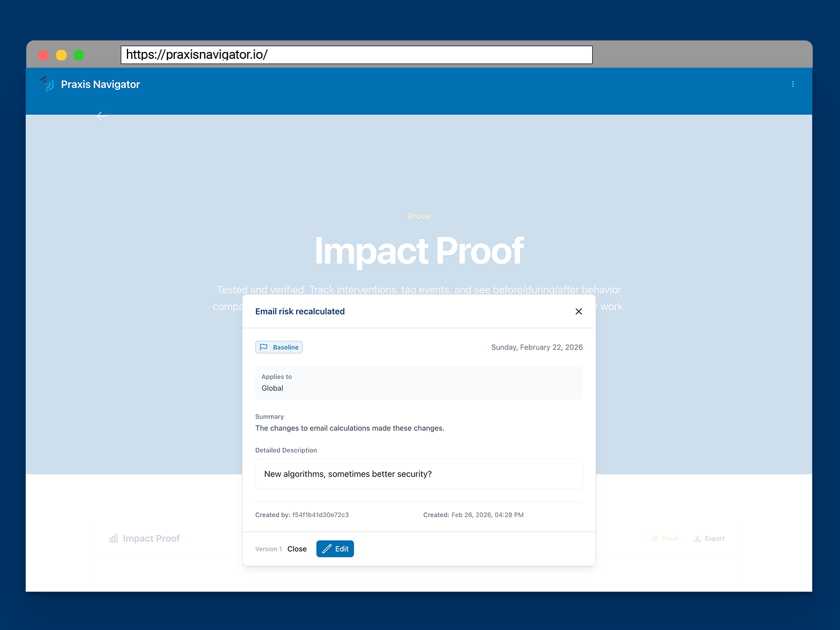Dismiss the dialog with the X icon
The image size is (840, 630).
(x=578, y=311)
